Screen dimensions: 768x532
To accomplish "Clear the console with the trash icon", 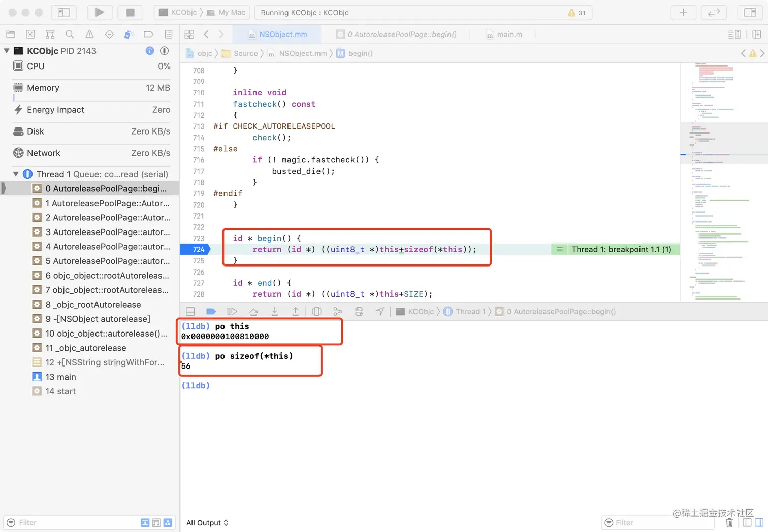I will pos(729,523).
